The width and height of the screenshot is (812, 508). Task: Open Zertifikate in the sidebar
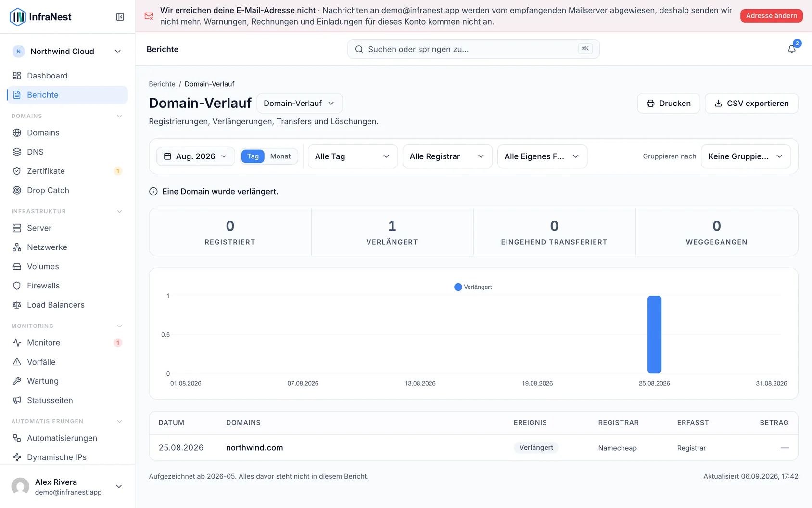(67, 171)
